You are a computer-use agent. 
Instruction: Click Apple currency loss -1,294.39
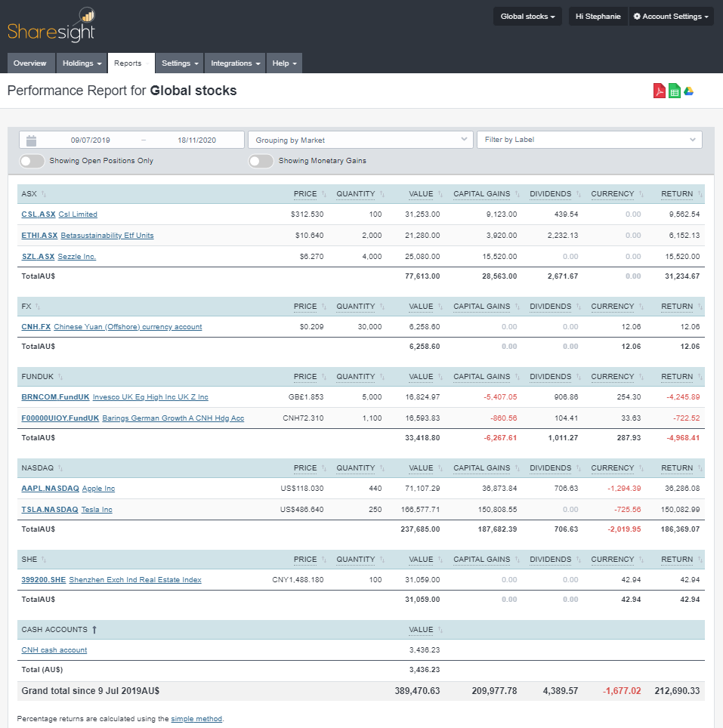(624, 489)
